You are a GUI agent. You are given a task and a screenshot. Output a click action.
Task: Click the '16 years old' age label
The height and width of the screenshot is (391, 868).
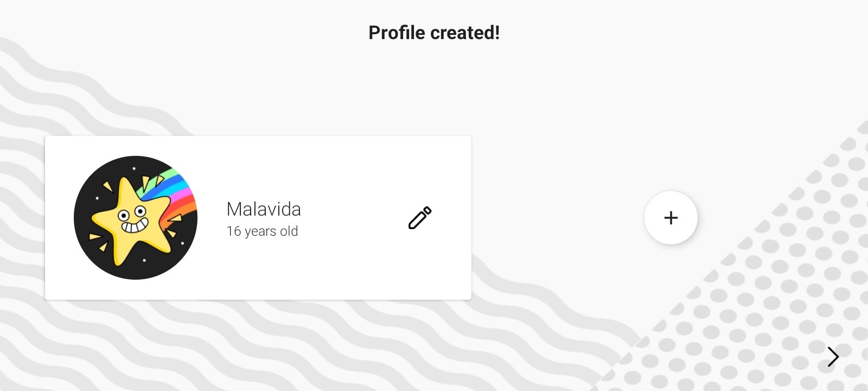tap(262, 231)
